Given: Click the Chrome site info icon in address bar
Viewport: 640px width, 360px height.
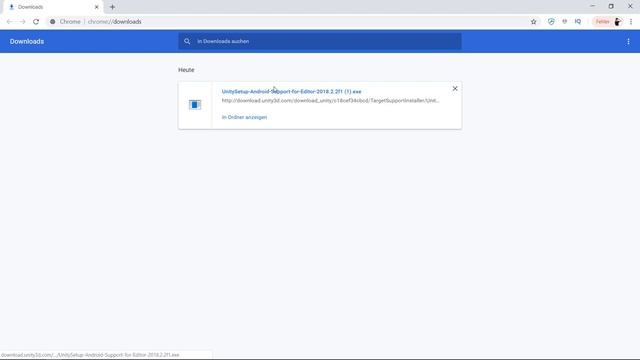Looking at the screenshot, I should click(53, 22).
